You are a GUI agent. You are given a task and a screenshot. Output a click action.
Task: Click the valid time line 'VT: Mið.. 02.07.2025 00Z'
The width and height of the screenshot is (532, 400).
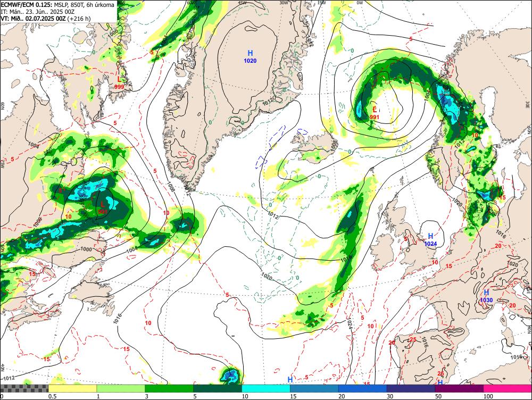coord(33,18)
